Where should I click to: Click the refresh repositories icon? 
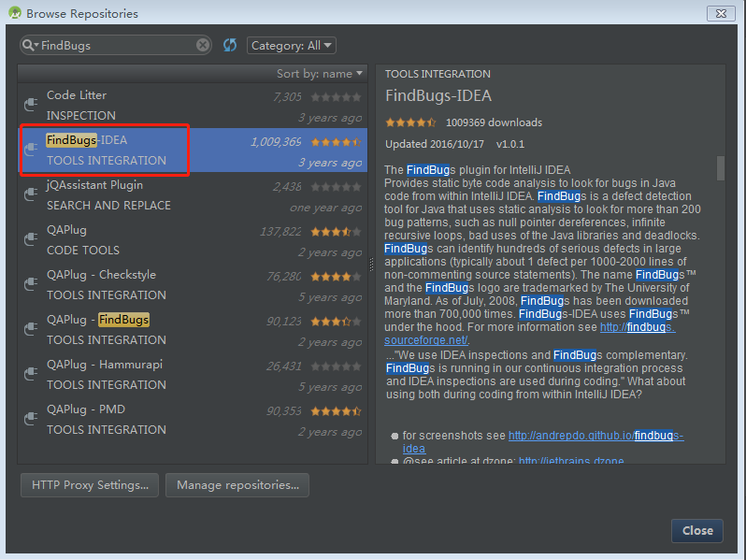tap(230, 45)
